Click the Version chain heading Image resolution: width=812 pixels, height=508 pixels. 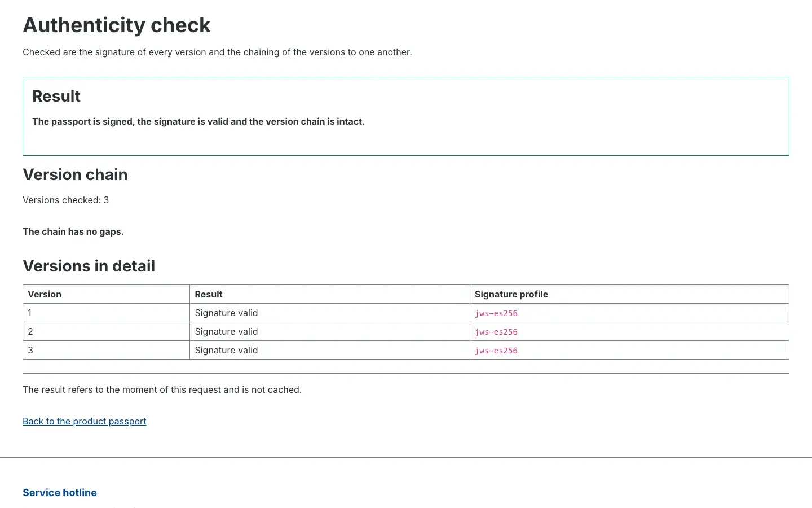click(75, 174)
